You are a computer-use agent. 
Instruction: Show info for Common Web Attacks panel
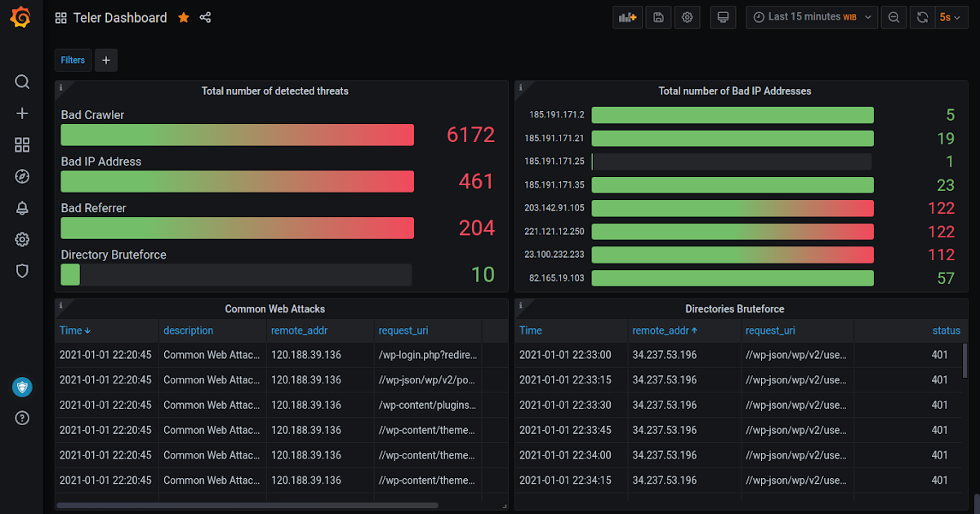point(61,305)
